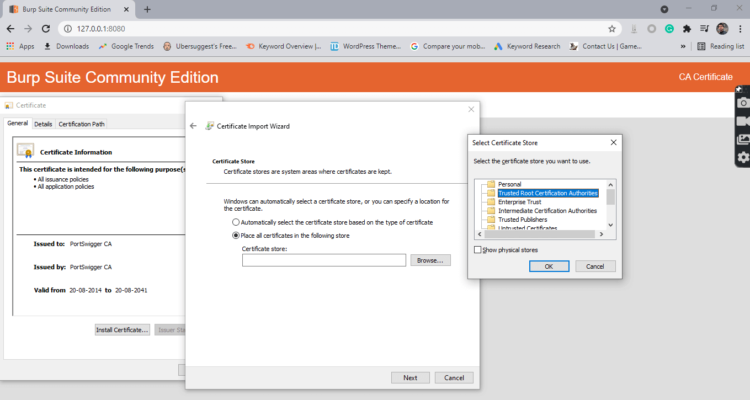This screenshot has width=750, height=400.
Task: Open the Downloads bookmark
Action: [66, 46]
